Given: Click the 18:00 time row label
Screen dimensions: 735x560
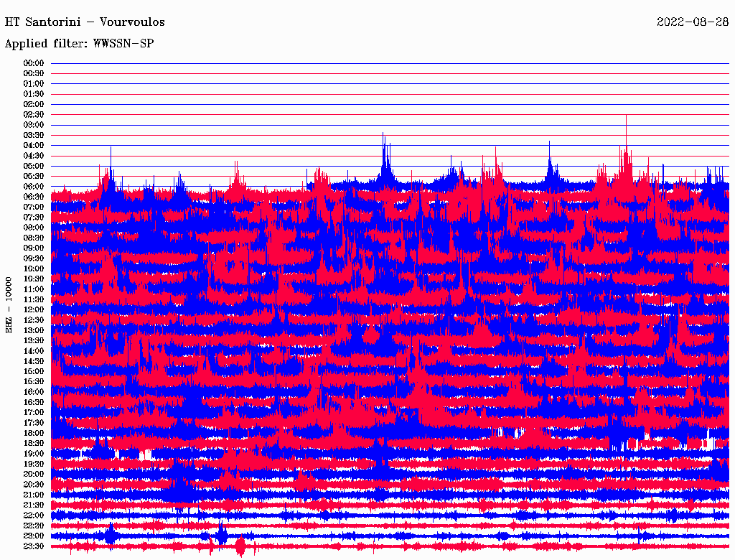Looking at the screenshot, I should click(x=34, y=433).
